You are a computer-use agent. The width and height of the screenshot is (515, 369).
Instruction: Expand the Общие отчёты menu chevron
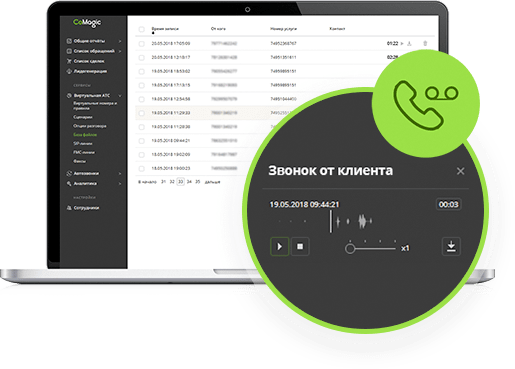(x=120, y=41)
